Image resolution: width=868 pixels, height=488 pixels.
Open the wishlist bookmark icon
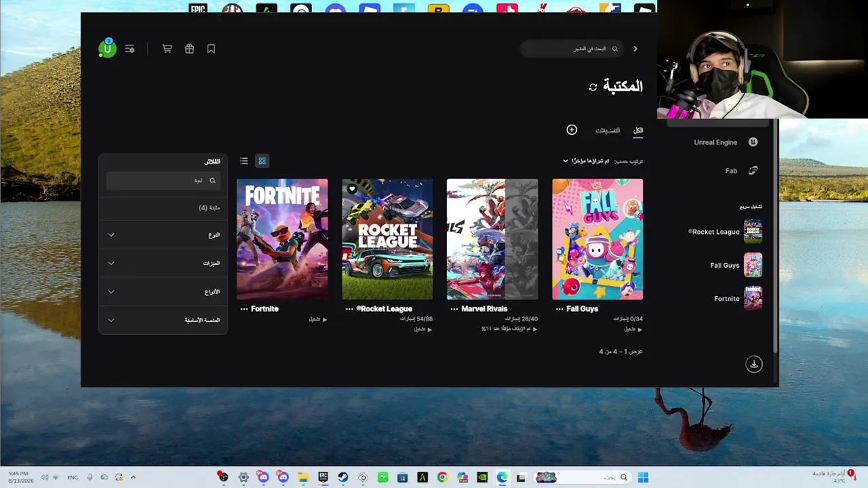coord(211,49)
